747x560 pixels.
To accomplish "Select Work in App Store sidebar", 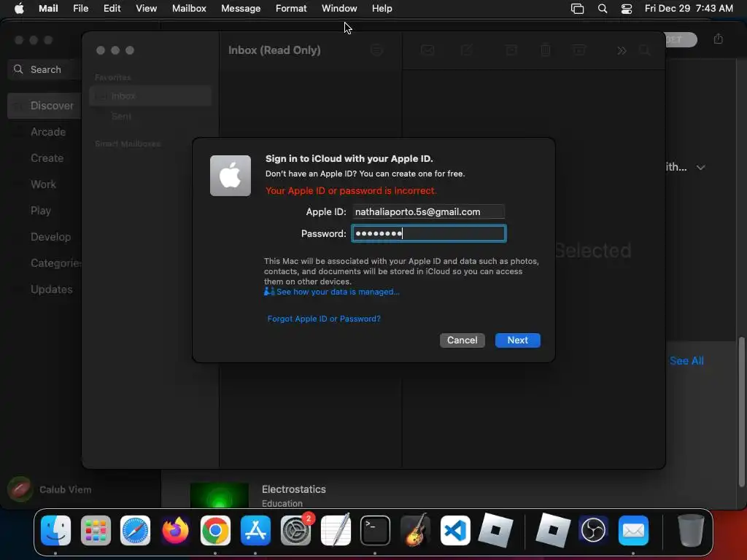I will [44, 184].
